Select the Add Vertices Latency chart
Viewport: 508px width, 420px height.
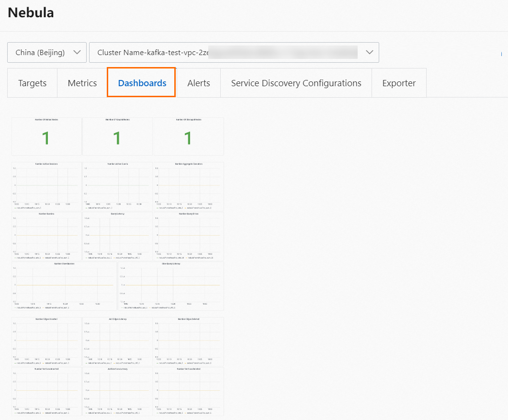click(x=118, y=391)
